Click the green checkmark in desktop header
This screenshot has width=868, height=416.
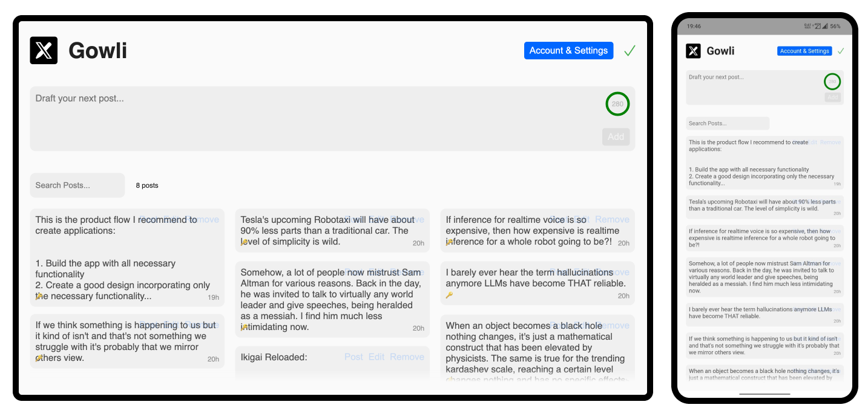coord(630,51)
